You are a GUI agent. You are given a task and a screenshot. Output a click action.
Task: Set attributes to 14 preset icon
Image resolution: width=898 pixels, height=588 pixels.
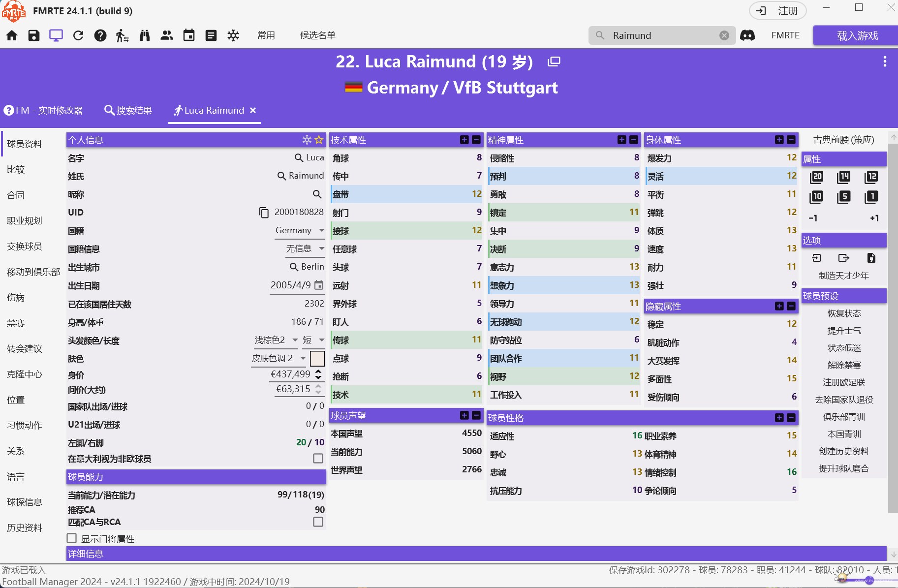pos(844,177)
